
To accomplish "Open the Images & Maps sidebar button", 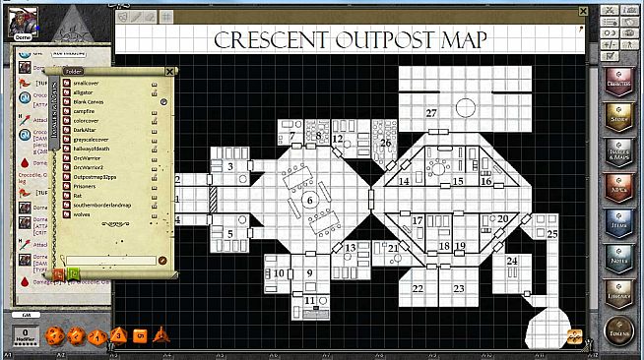I will coord(618,152).
